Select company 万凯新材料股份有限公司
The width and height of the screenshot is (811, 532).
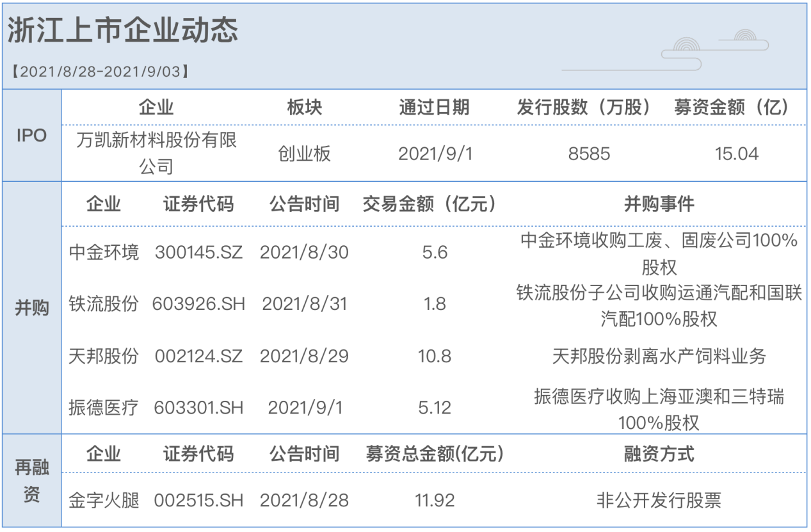pyautogui.click(x=157, y=154)
